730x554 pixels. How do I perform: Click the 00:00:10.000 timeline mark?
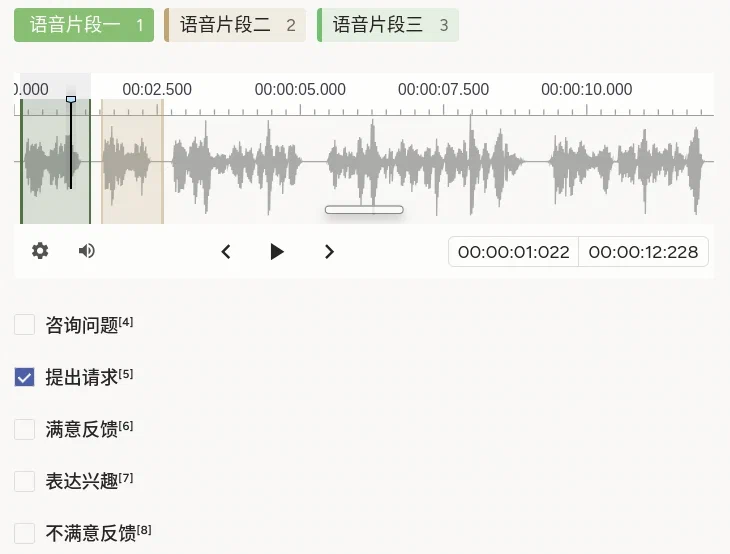pyautogui.click(x=587, y=89)
